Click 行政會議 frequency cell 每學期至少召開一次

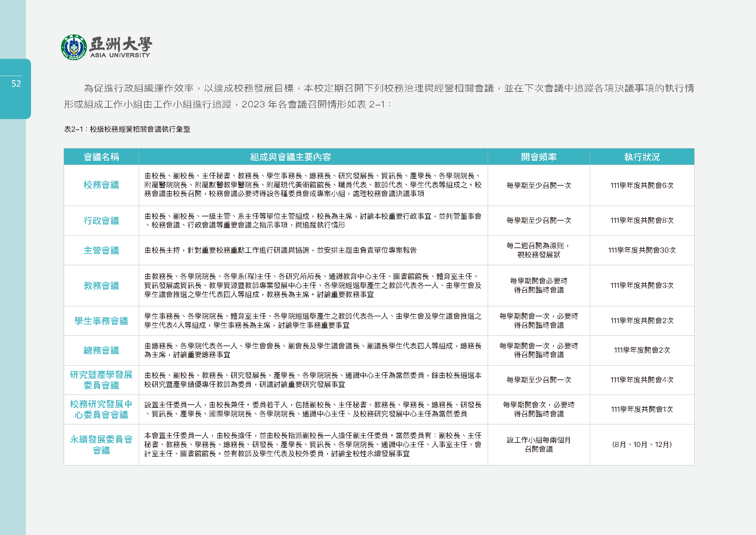tap(539, 220)
